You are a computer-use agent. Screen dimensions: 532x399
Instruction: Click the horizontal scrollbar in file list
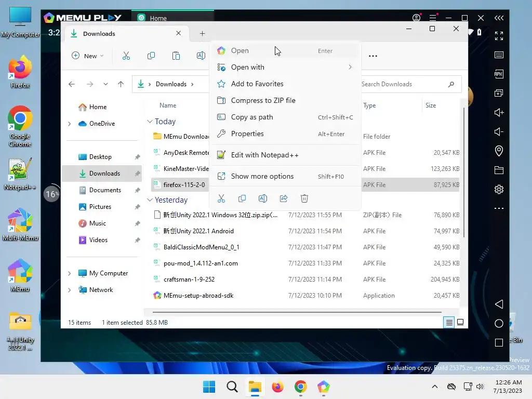[x=297, y=312]
